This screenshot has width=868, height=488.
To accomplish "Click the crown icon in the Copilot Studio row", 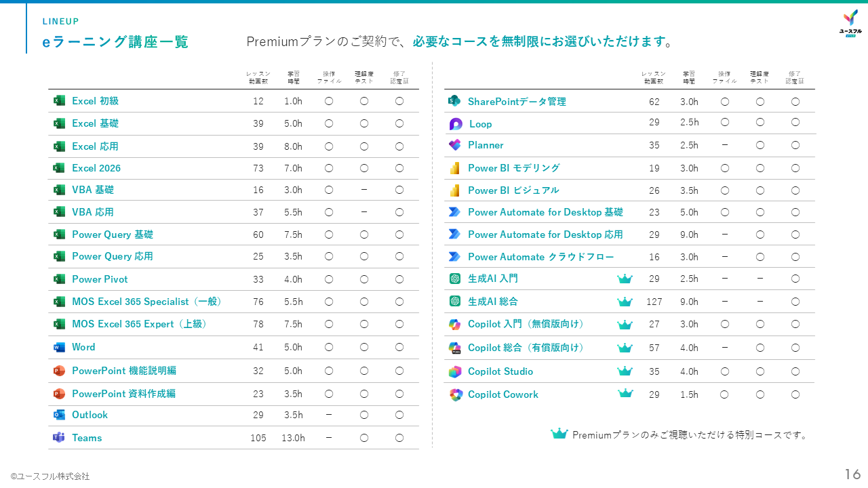I will point(625,371).
